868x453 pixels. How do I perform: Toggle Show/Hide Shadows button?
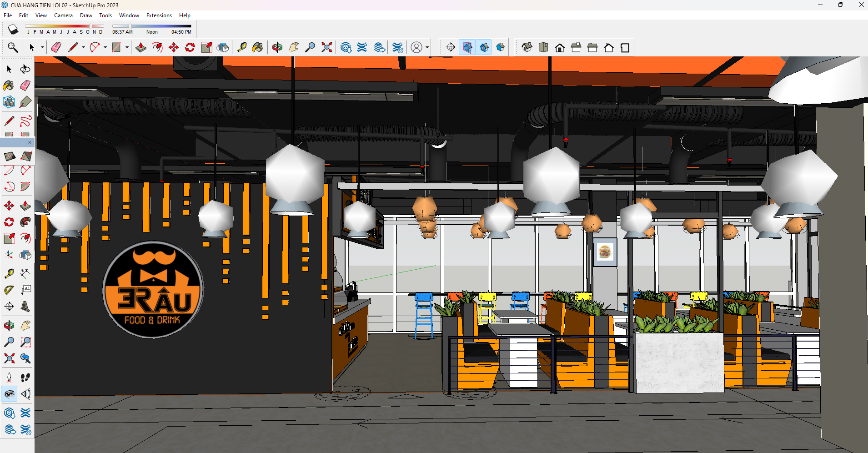click(x=13, y=30)
